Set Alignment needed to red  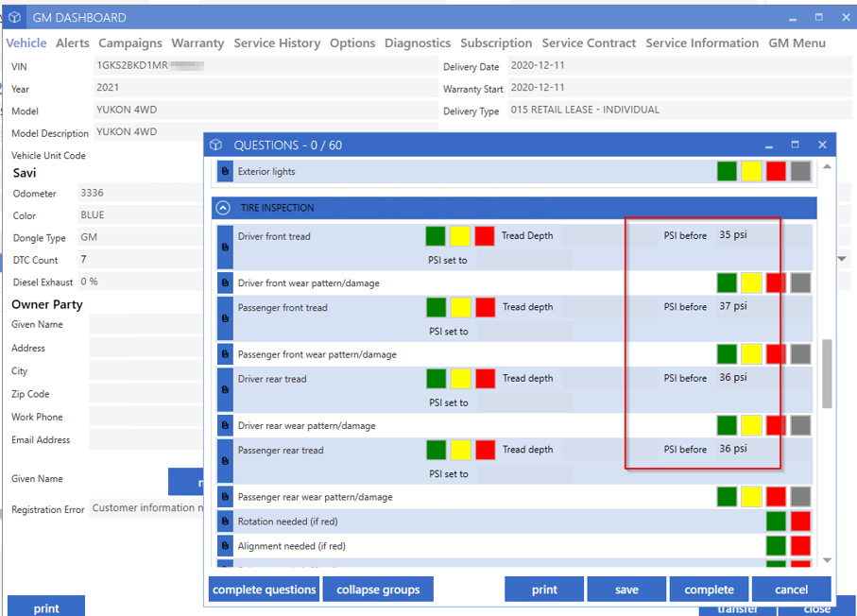click(800, 545)
